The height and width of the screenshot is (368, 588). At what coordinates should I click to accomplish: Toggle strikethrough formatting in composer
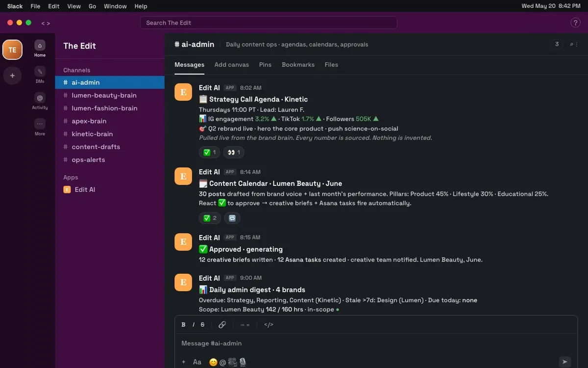tap(202, 325)
